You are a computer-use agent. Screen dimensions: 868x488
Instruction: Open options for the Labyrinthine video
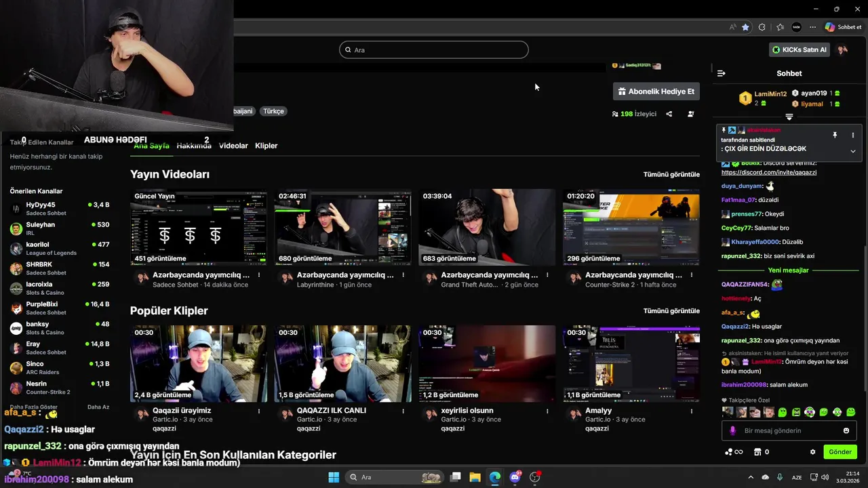[403, 275]
